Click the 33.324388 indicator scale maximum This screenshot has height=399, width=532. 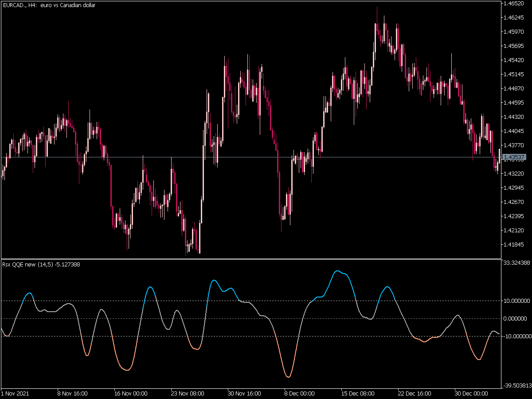point(517,263)
